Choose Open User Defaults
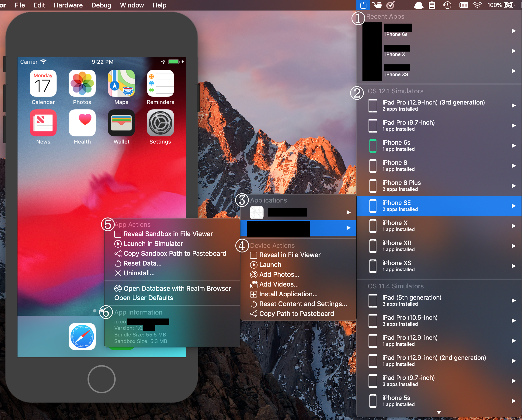The height and width of the screenshot is (420, 522). (x=172, y=298)
